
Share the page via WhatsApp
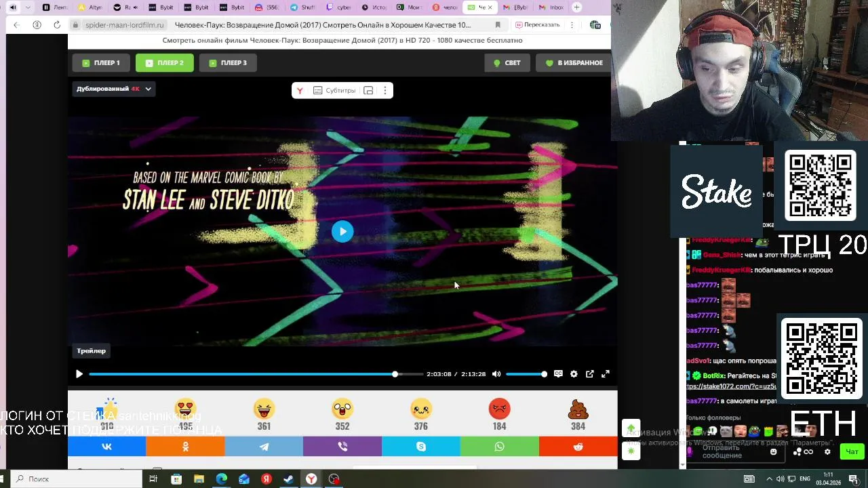[500, 447]
